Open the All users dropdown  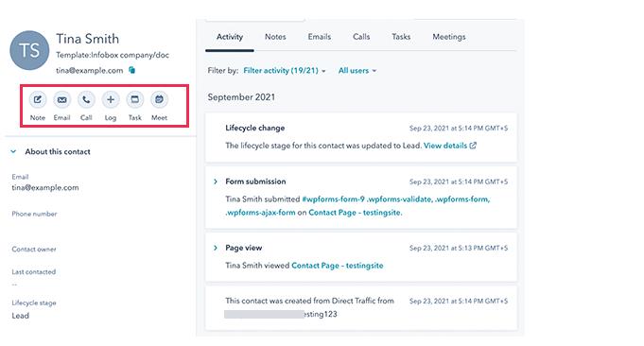pyautogui.click(x=357, y=71)
